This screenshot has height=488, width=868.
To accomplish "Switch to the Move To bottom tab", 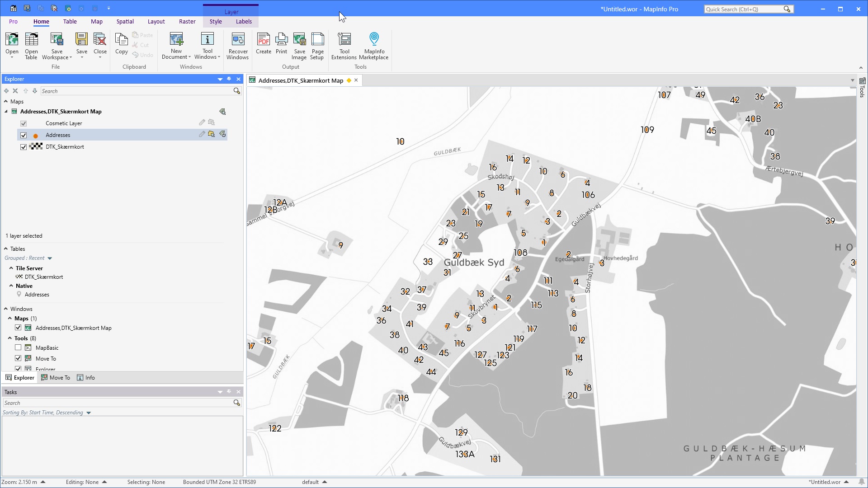I will pyautogui.click(x=56, y=378).
